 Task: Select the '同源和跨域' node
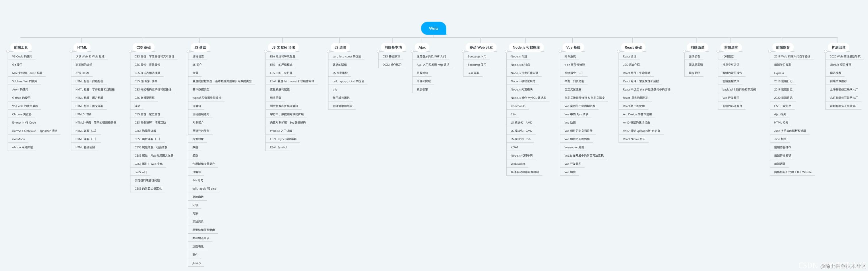(424, 81)
